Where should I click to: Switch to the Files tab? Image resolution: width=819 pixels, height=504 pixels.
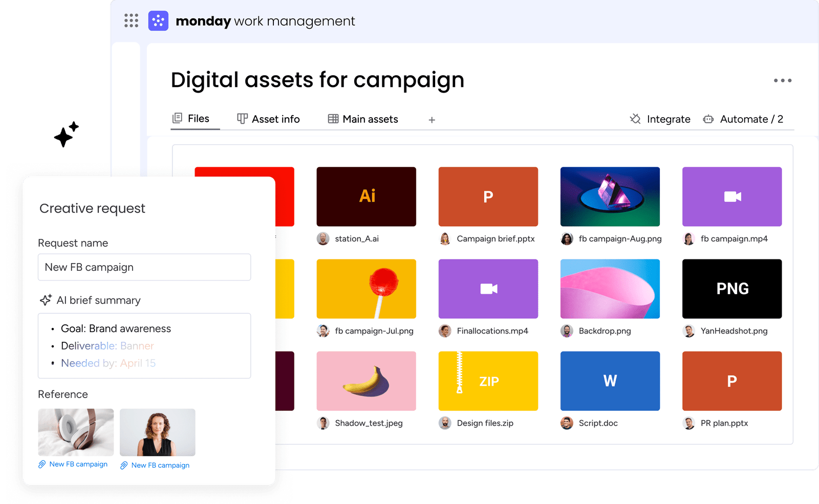tap(191, 119)
